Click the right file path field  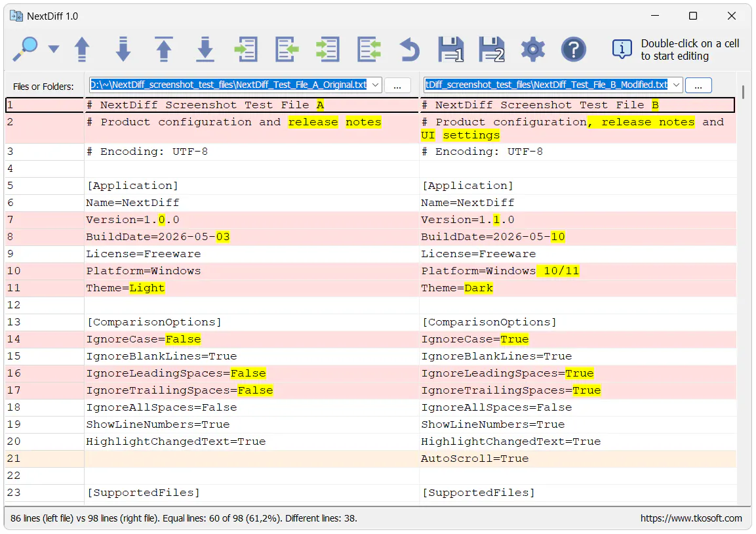coord(547,85)
